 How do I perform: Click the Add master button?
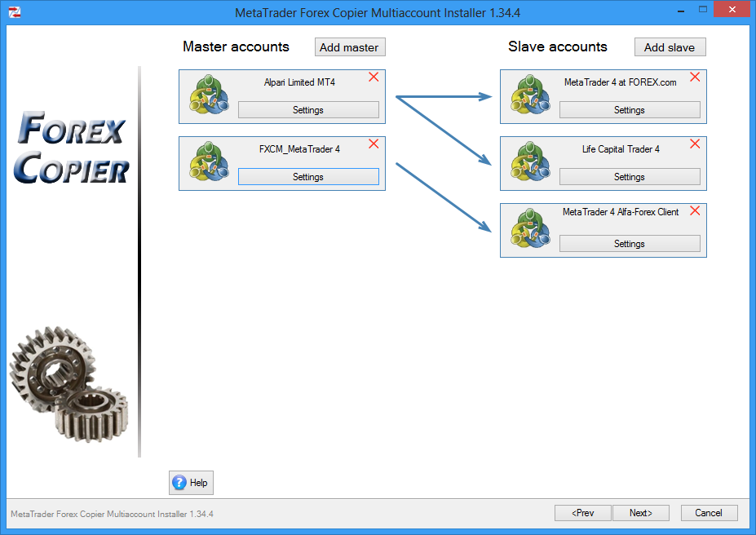point(350,47)
